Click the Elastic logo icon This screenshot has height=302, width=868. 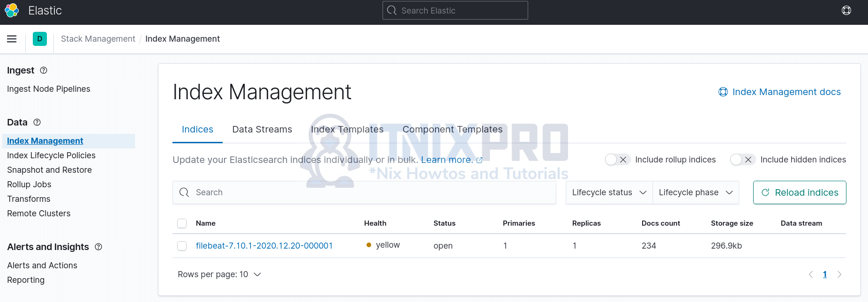point(12,10)
